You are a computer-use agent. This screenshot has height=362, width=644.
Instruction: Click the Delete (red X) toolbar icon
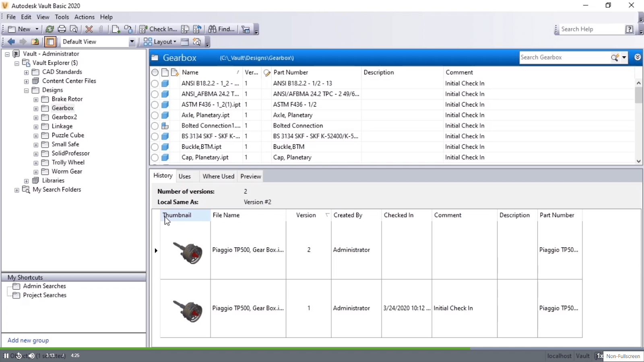(89, 29)
